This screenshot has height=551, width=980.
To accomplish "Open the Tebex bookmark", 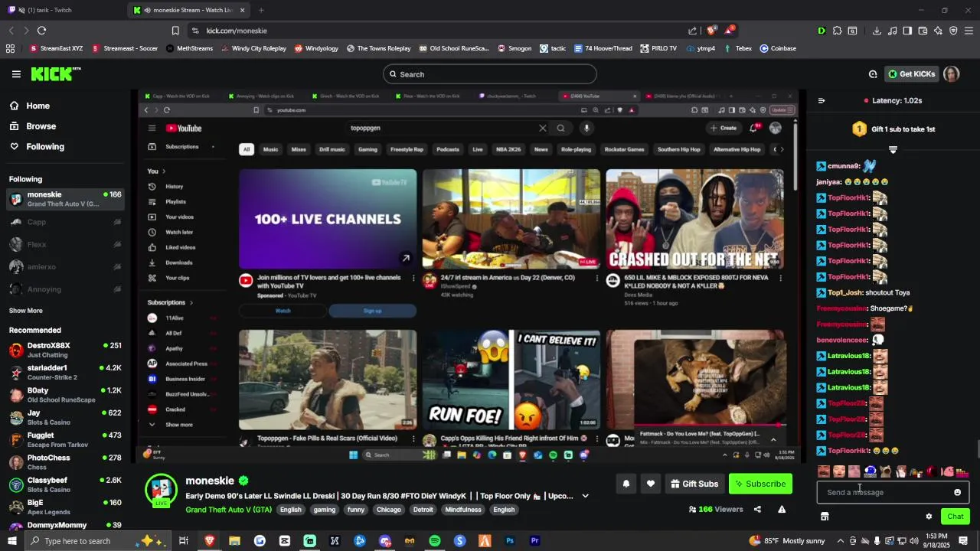I will pyautogui.click(x=737, y=48).
